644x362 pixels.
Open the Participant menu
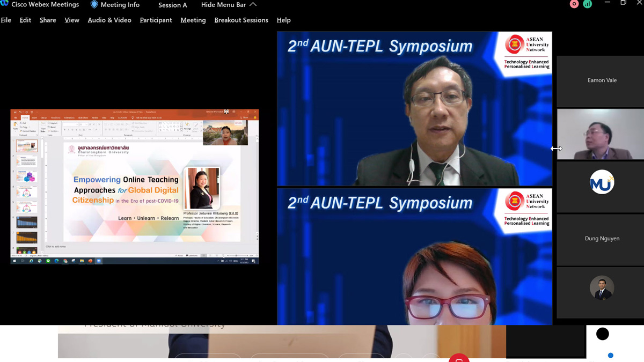click(x=156, y=20)
